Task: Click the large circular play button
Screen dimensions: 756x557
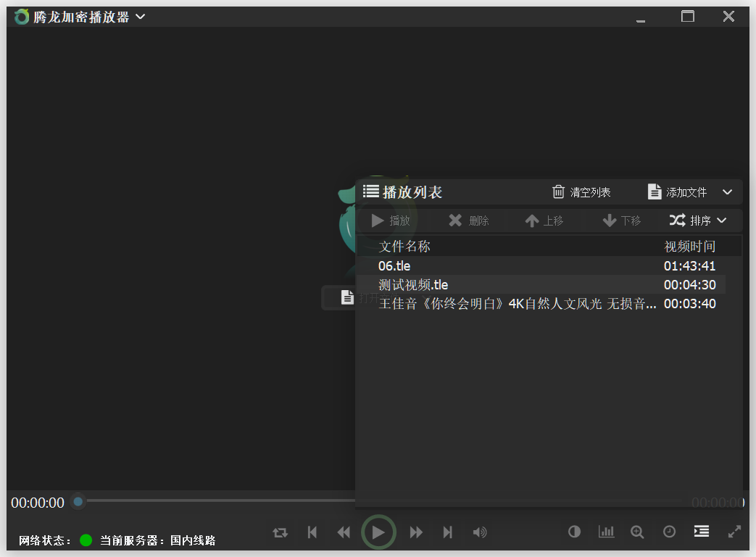Action: click(x=378, y=532)
